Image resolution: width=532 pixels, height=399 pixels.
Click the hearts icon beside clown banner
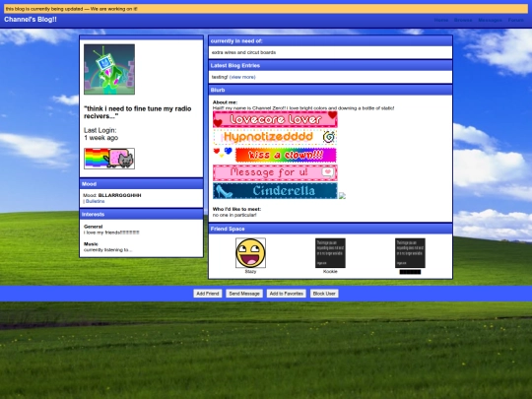(223, 153)
